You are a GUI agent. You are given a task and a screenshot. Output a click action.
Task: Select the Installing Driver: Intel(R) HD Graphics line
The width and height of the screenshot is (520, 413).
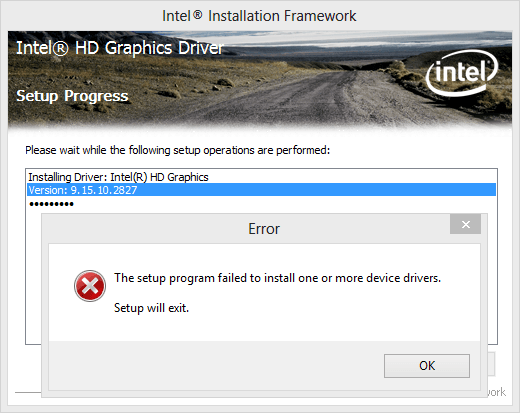pyautogui.click(x=118, y=177)
